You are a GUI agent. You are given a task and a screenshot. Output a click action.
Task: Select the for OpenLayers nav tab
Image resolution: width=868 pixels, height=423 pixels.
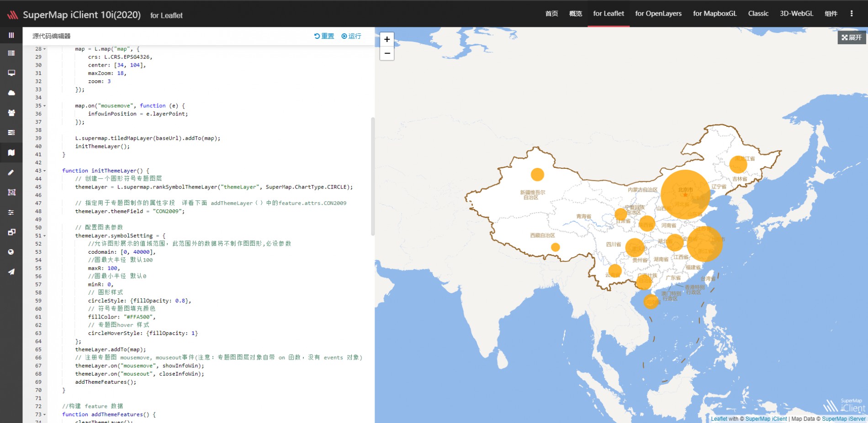click(x=658, y=14)
